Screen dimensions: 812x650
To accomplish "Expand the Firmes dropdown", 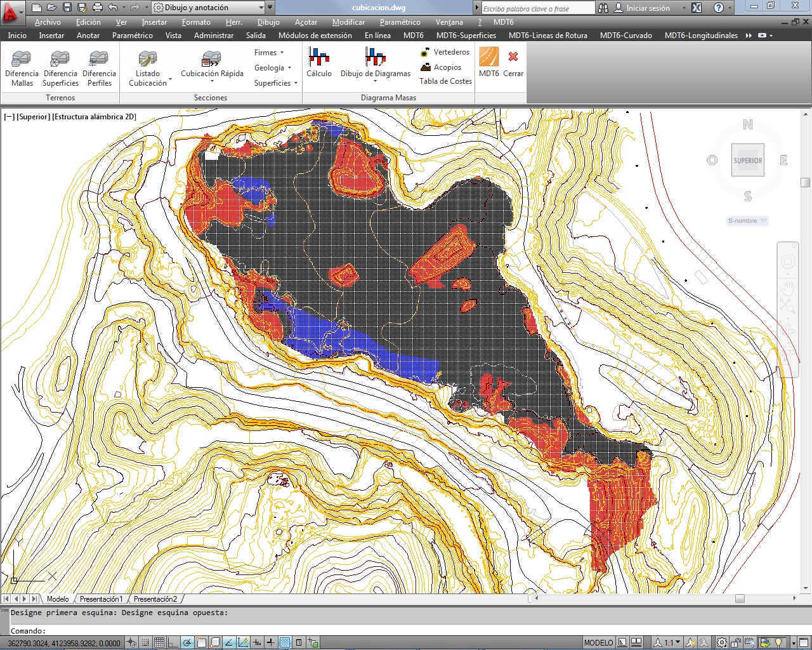I will pos(269,53).
